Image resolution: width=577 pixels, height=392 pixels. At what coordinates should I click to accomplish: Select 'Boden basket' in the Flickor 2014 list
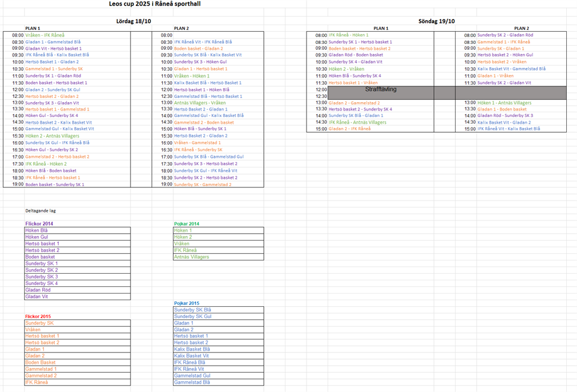(x=40, y=257)
